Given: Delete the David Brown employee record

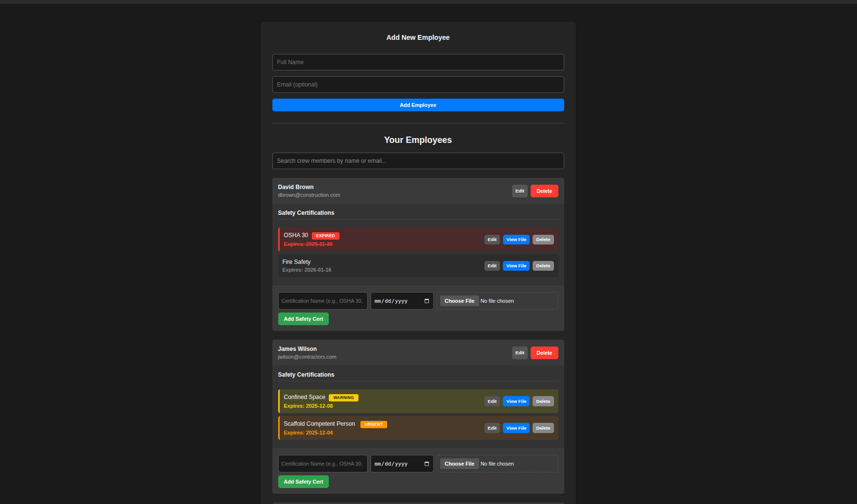Looking at the screenshot, I should coord(544,191).
